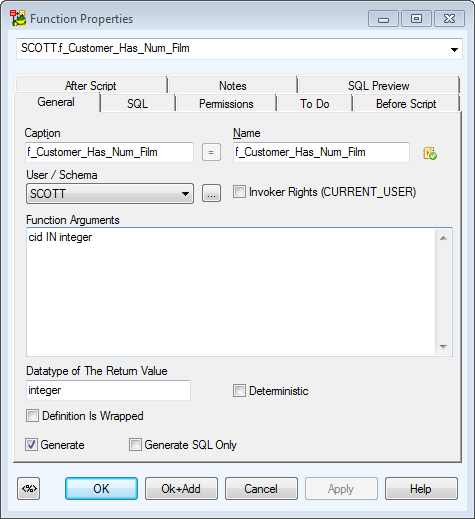
Task: Click the <%> template button
Action: pos(29,489)
